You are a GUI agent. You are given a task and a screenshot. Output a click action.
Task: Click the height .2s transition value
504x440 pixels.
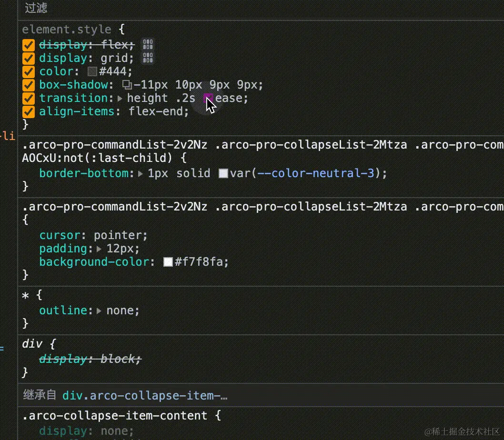[161, 98]
